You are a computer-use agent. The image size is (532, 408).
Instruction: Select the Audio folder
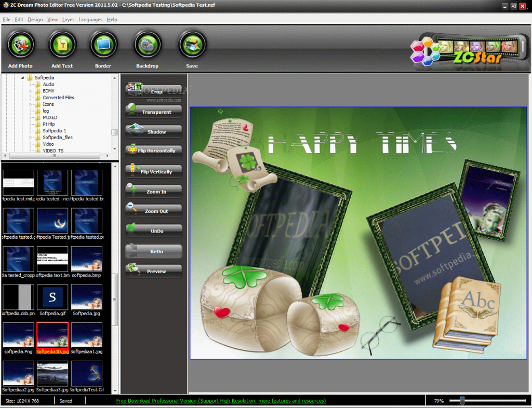pyautogui.click(x=48, y=85)
